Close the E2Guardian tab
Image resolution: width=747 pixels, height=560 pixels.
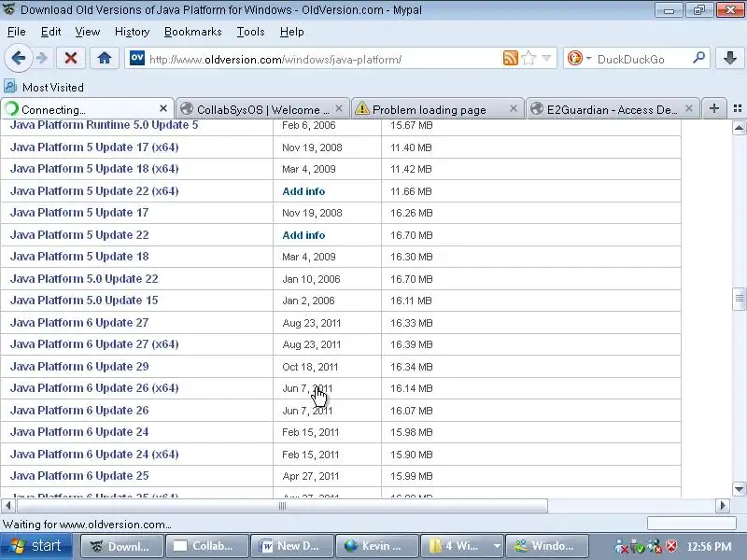pyautogui.click(x=688, y=108)
